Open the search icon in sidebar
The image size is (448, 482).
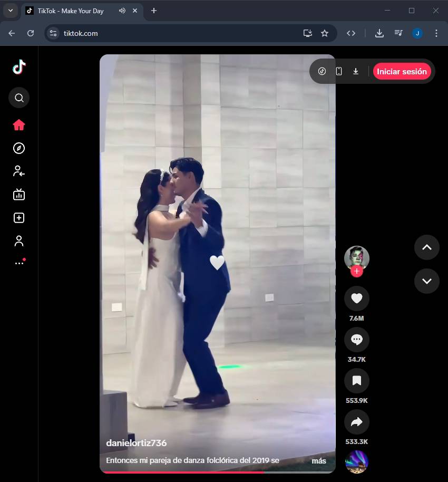(x=19, y=98)
